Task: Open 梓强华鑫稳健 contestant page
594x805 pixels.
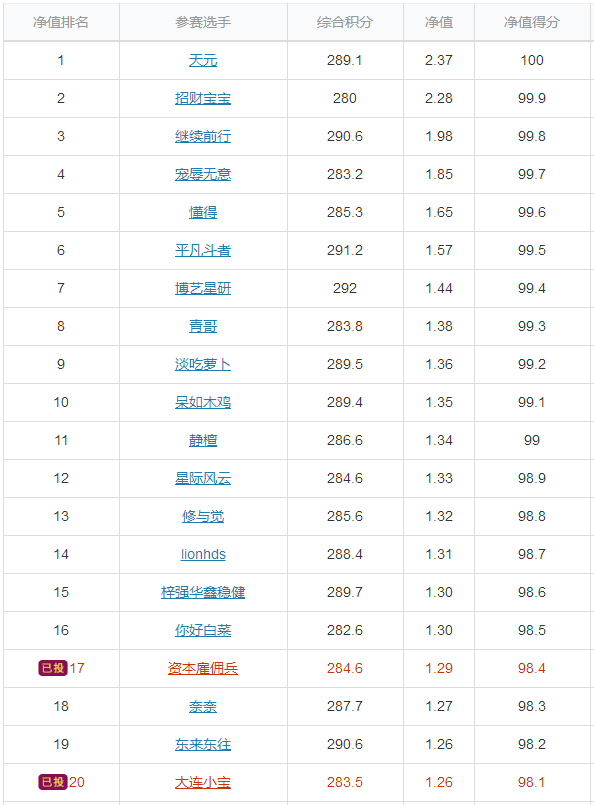Action: (203, 592)
